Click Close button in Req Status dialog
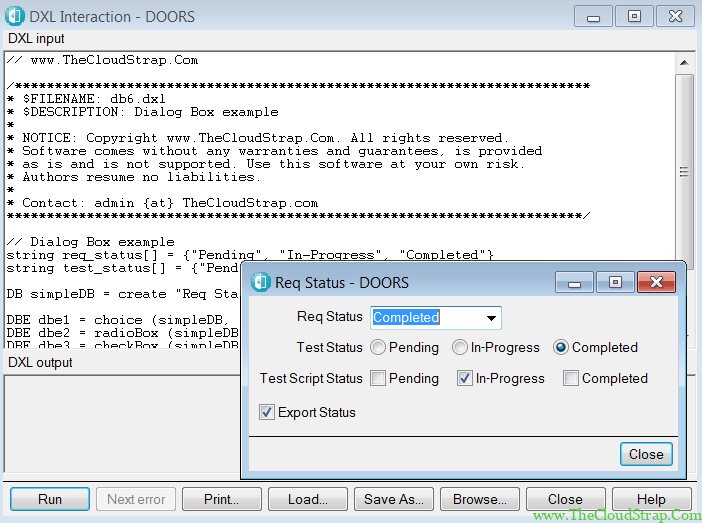 [x=646, y=454]
